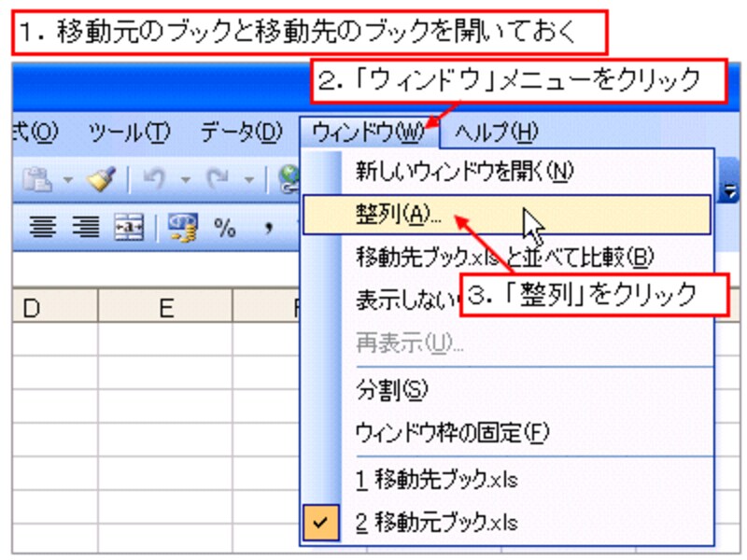Click the Format Painter brush icon
This screenshot has height=560, width=747.
[101, 179]
